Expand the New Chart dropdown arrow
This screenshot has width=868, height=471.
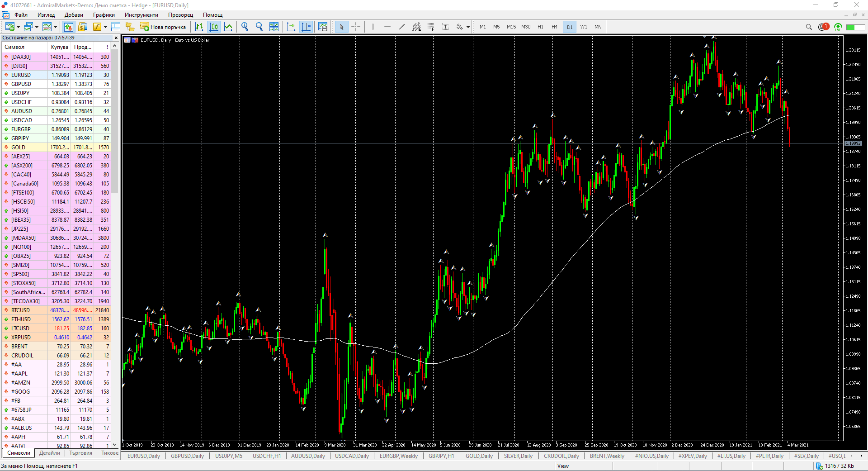point(18,27)
